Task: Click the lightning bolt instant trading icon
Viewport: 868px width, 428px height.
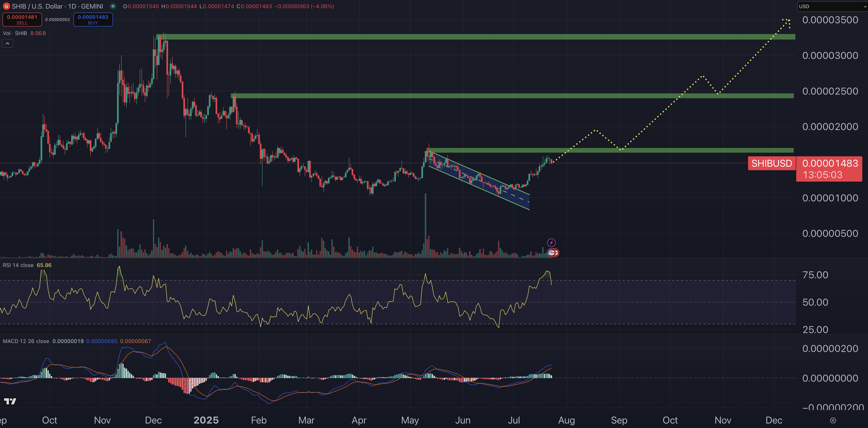Action: [x=551, y=242]
